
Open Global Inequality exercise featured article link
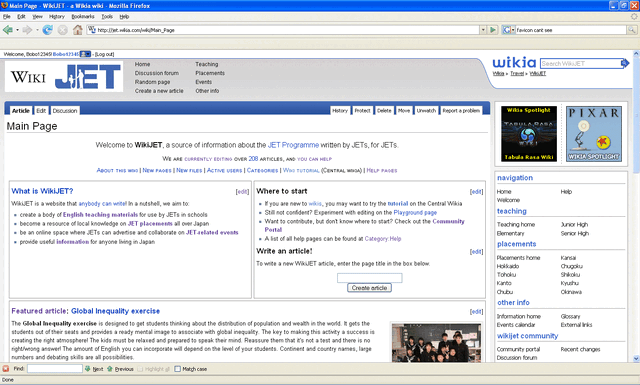tap(116, 311)
